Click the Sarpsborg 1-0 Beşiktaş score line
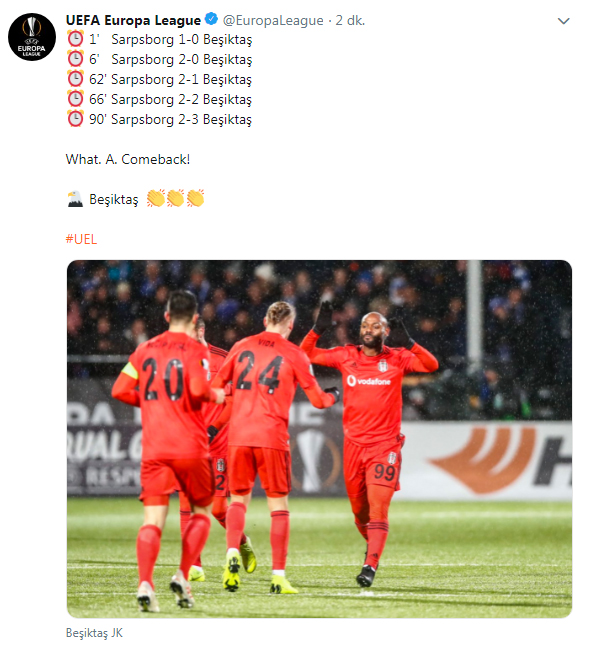 pyautogui.click(x=182, y=39)
